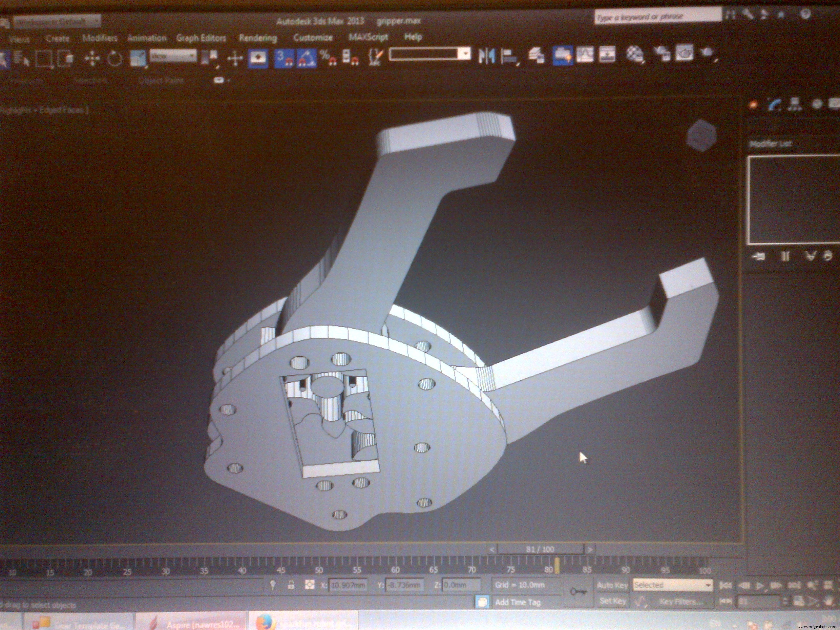Toggle the Angle Snap button
Screen dimensions: 840x630
(306, 59)
